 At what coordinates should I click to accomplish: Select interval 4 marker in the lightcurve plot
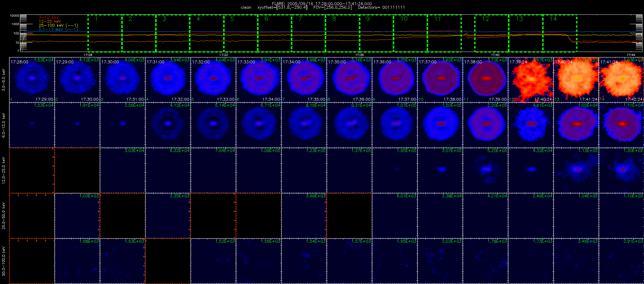[198, 19]
